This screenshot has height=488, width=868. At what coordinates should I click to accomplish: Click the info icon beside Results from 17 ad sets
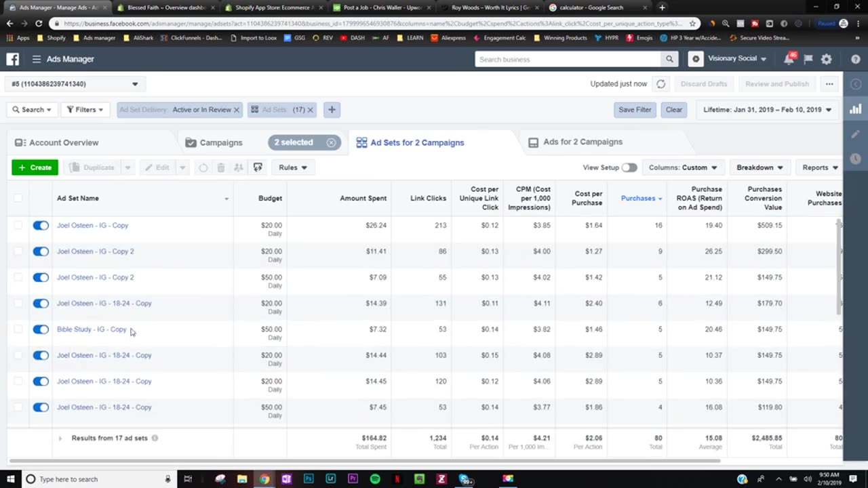tap(155, 438)
